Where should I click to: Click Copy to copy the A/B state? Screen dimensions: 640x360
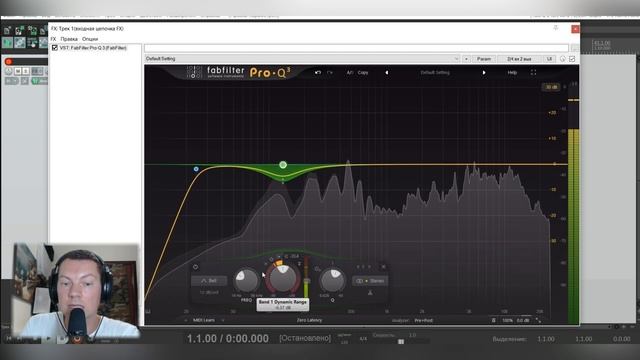pyautogui.click(x=363, y=73)
